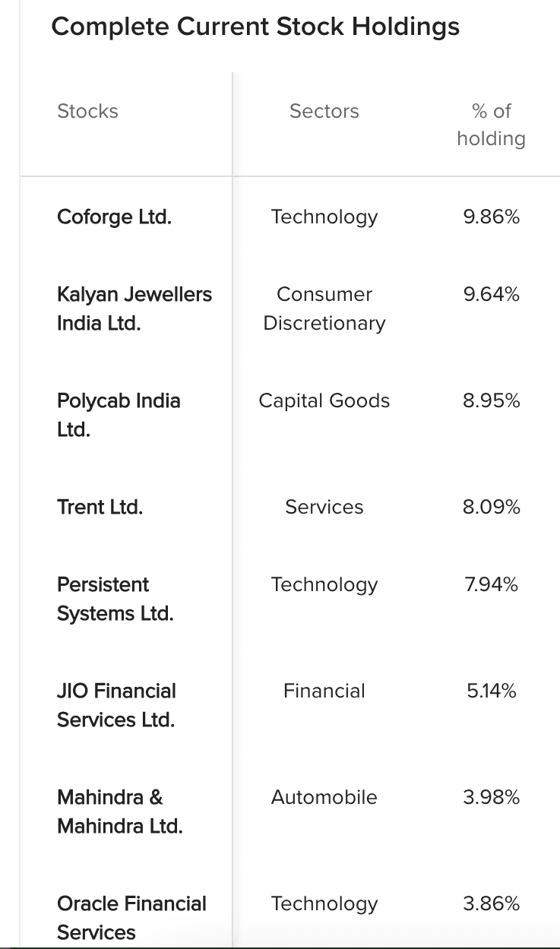
Task: Click the Stocks column header
Action: pyautogui.click(x=87, y=112)
